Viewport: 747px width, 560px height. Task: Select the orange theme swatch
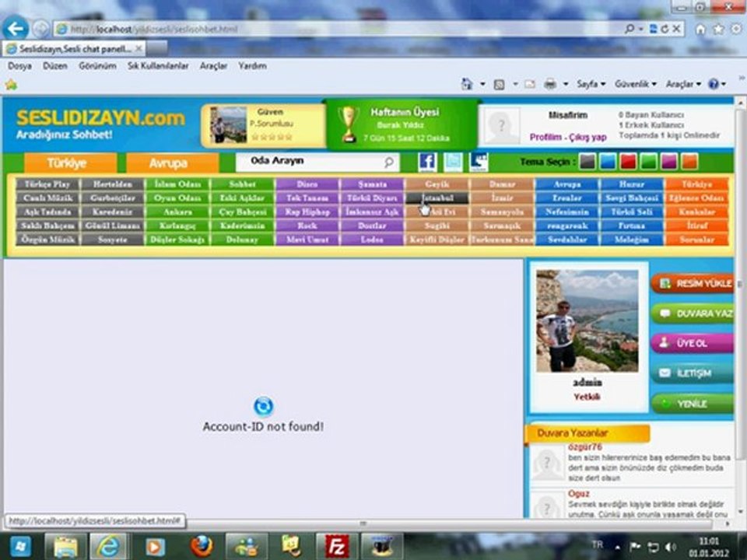tap(689, 162)
